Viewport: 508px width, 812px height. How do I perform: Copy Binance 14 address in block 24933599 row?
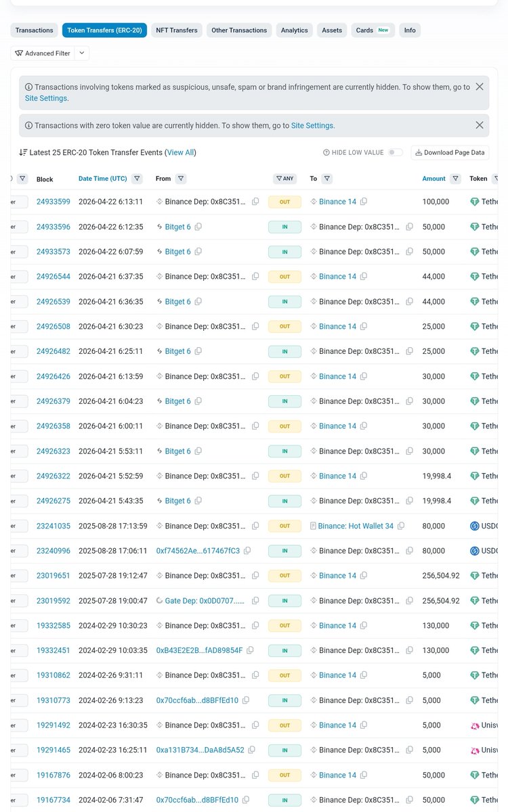[x=364, y=202]
